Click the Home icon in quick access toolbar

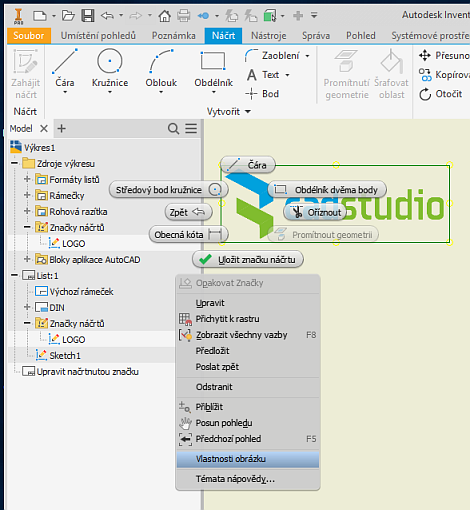[164, 15]
